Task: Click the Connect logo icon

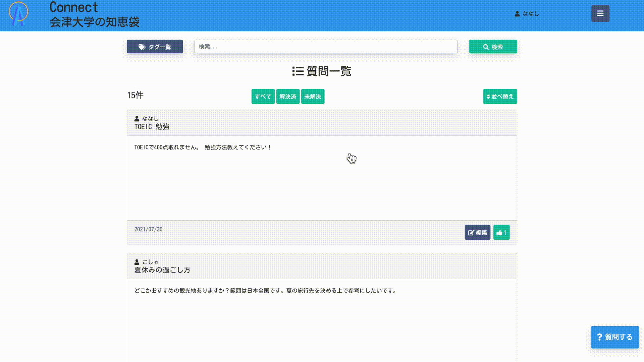Action: tap(18, 14)
